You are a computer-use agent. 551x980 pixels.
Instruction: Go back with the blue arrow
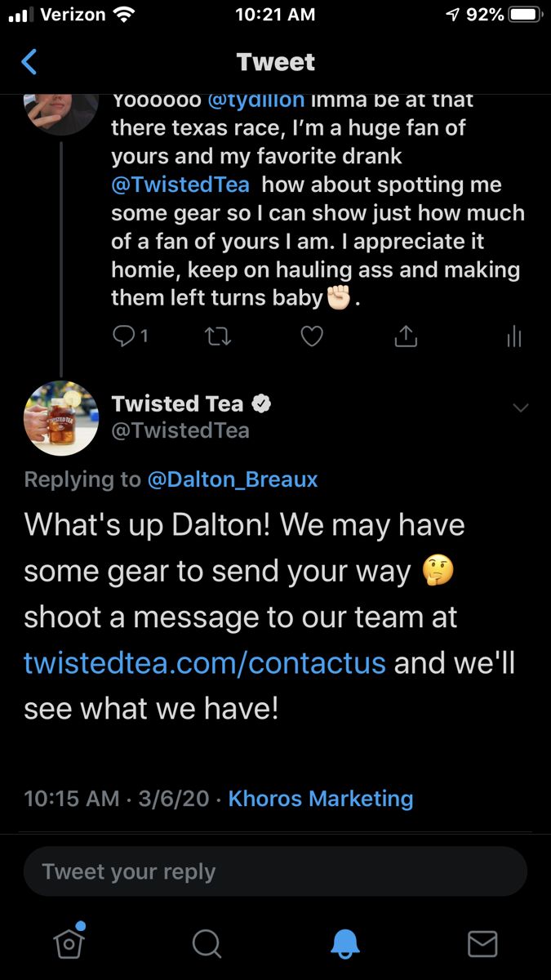pos(29,62)
